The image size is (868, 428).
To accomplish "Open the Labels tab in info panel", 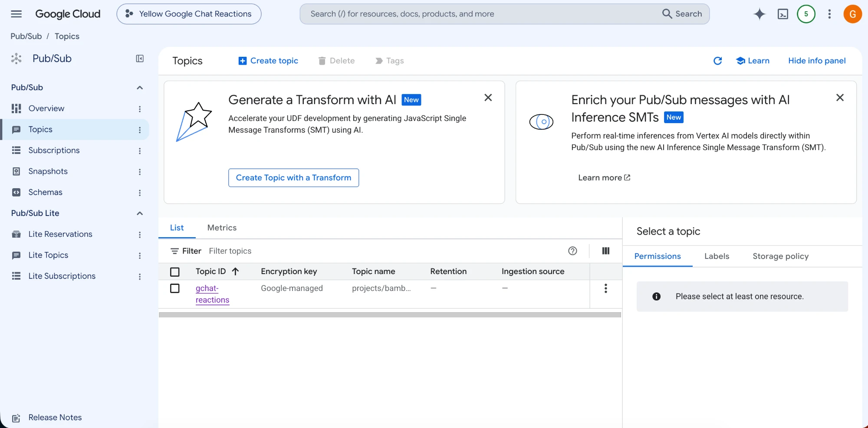I will [x=717, y=256].
